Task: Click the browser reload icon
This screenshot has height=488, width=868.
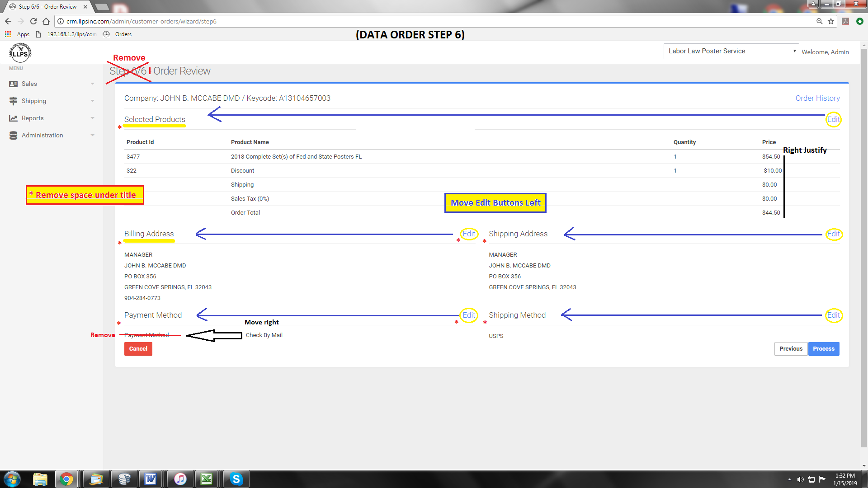Action: (x=33, y=21)
